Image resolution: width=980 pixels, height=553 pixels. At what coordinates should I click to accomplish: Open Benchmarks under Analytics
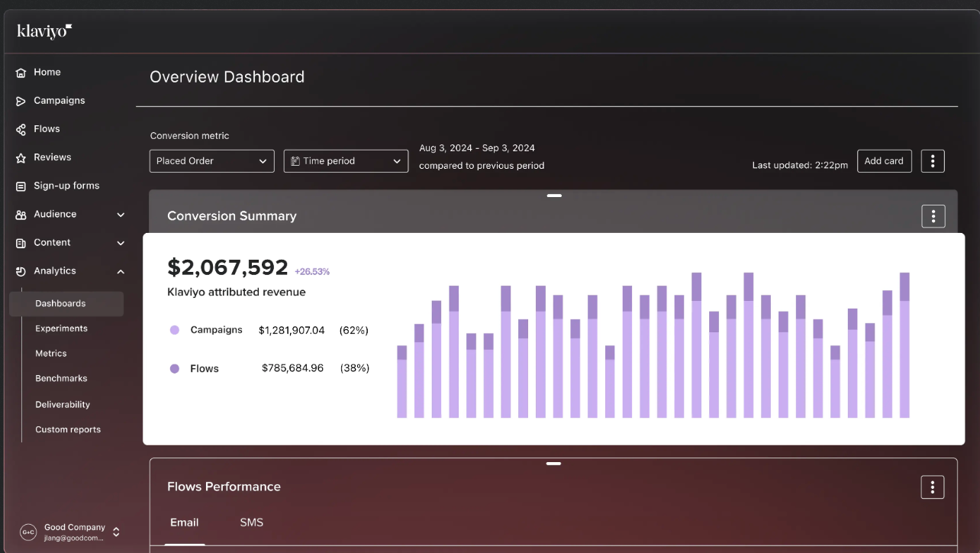pos(61,378)
